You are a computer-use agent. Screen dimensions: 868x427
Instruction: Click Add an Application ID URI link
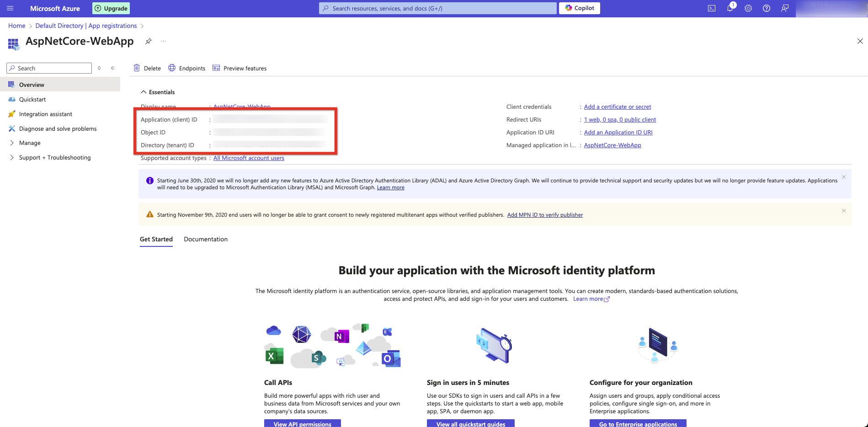click(618, 132)
